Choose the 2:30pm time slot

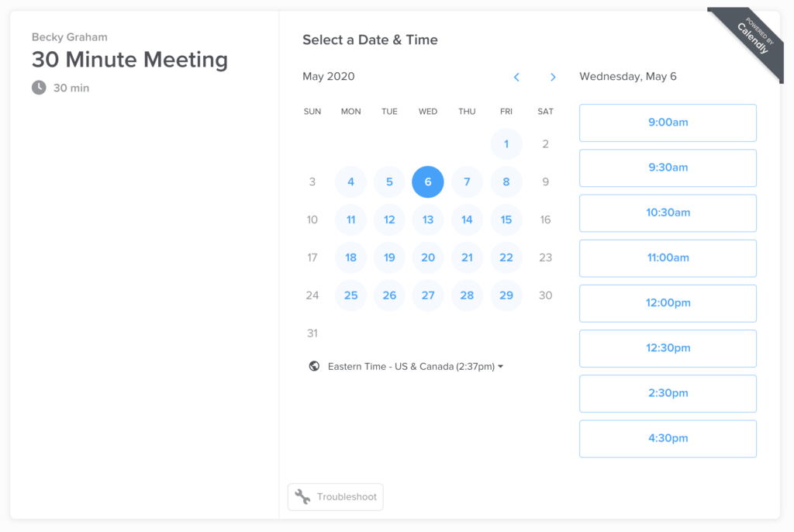pyautogui.click(x=668, y=393)
